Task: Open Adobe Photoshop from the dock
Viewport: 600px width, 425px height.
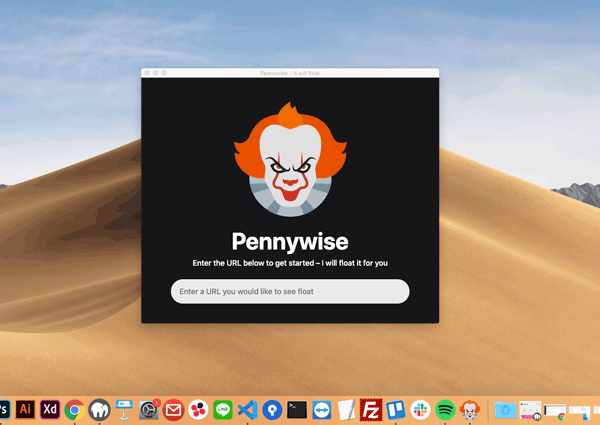Action: (4, 410)
